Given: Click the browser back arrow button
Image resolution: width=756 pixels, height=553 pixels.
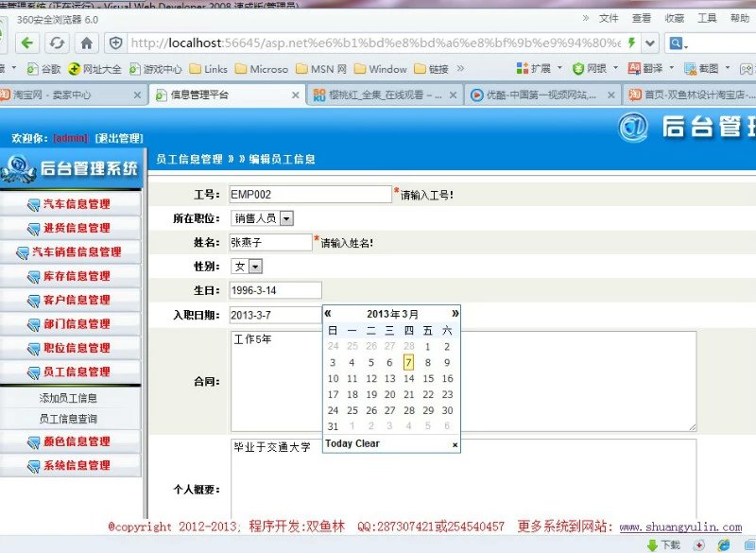Looking at the screenshot, I should [26, 43].
